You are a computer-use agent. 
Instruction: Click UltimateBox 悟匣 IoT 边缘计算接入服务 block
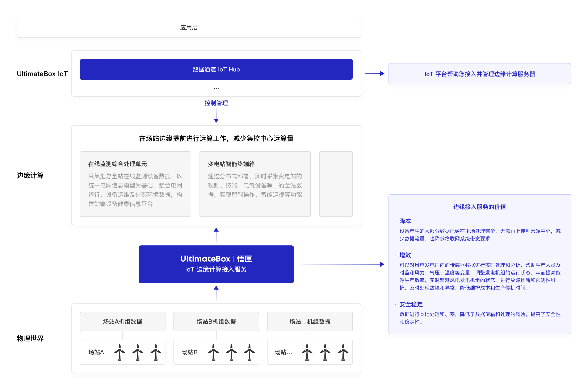click(x=216, y=264)
